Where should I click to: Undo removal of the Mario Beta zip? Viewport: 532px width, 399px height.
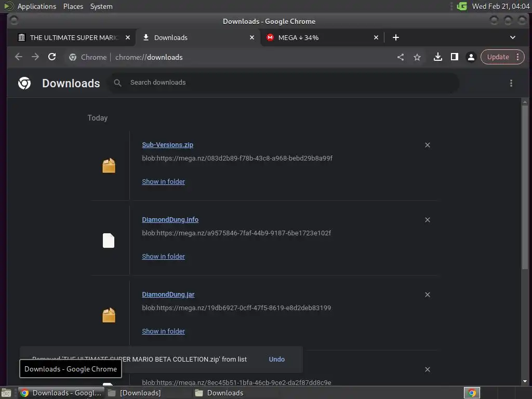(276, 360)
